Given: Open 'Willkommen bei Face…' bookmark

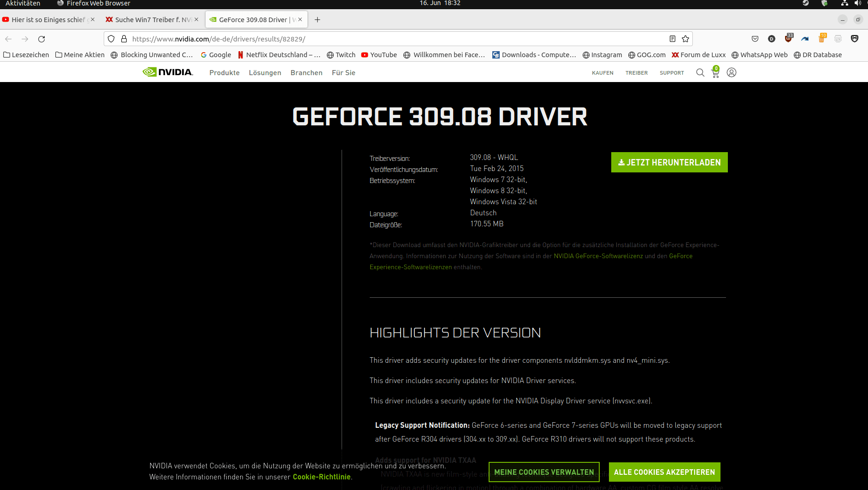Looking at the screenshot, I should coord(444,55).
